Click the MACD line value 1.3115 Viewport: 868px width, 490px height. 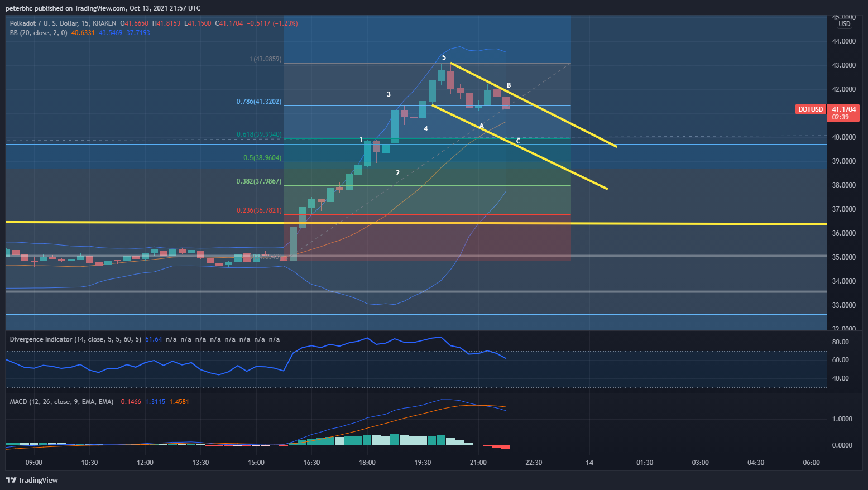point(155,402)
